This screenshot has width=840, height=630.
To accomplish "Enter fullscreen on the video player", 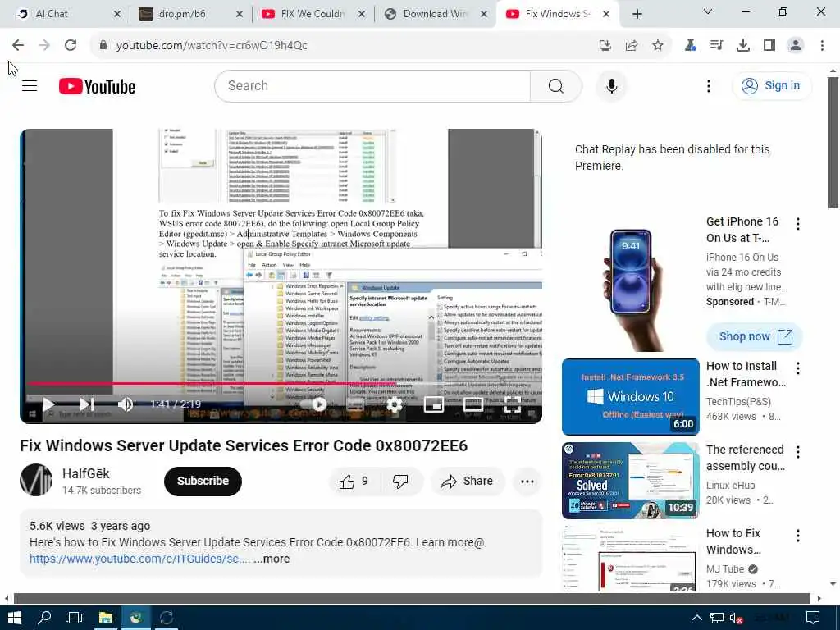I will (x=512, y=404).
